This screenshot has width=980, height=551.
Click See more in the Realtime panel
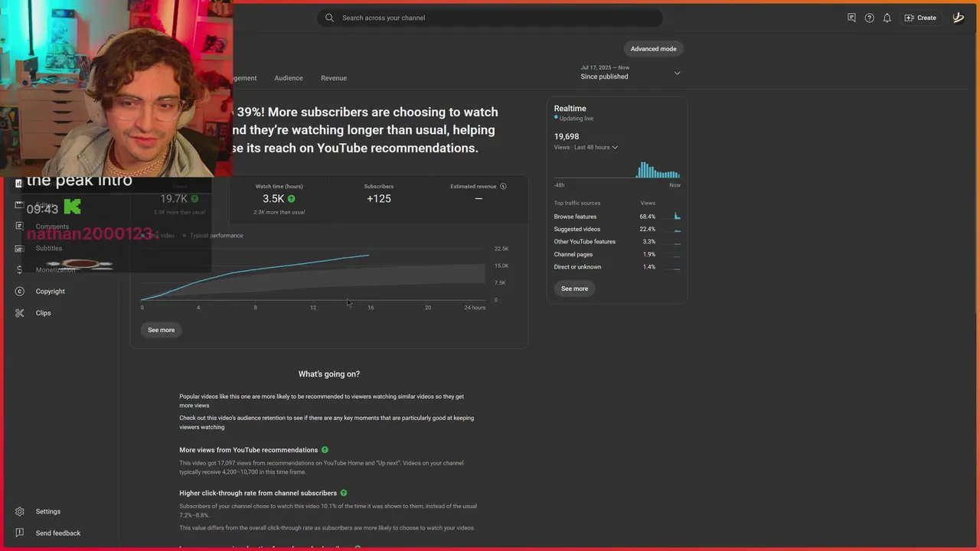point(574,289)
